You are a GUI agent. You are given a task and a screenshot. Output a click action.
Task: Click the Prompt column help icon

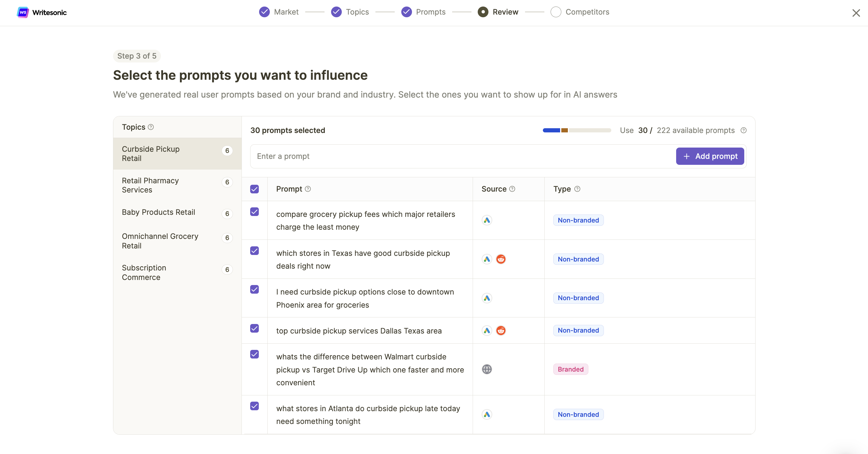(x=308, y=189)
